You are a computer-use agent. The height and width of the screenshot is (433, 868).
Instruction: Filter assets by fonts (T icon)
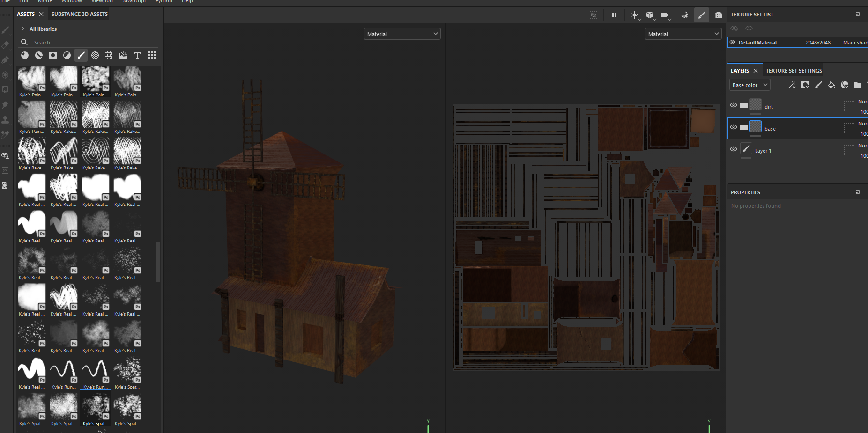tap(137, 55)
